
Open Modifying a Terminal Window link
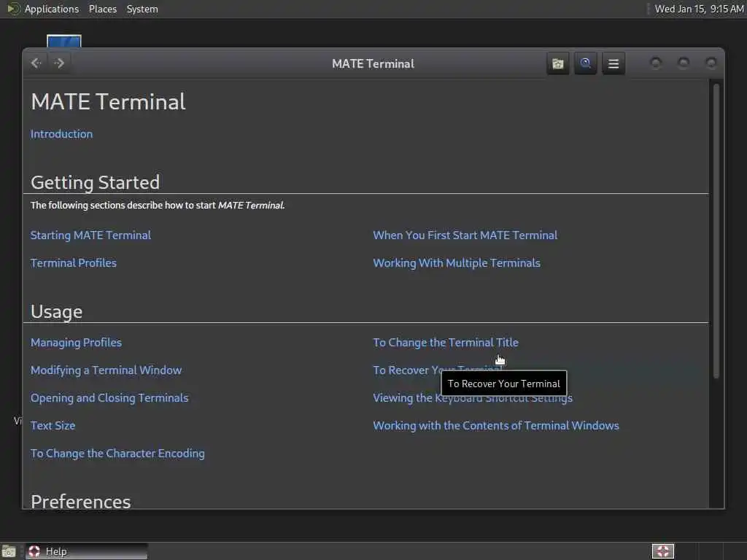pos(106,370)
